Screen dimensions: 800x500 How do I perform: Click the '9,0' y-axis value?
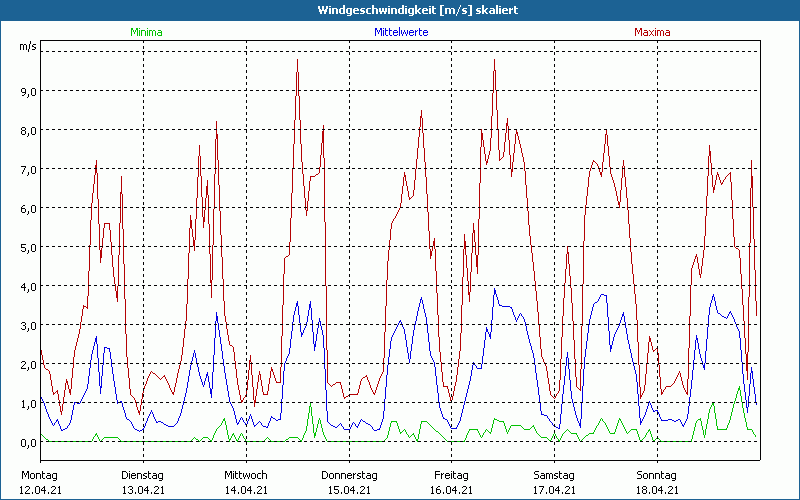(29, 92)
